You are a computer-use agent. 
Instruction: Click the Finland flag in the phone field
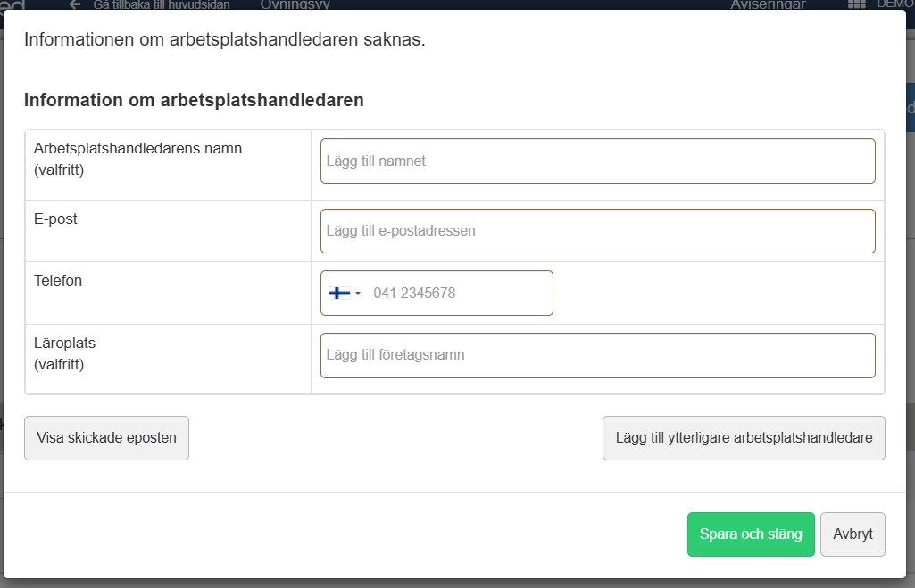click(341, 293)
